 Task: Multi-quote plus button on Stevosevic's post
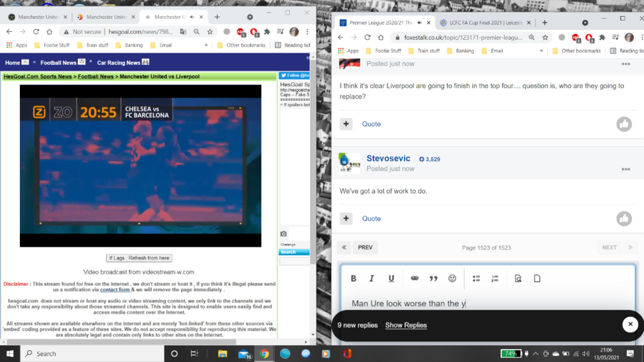346,218
